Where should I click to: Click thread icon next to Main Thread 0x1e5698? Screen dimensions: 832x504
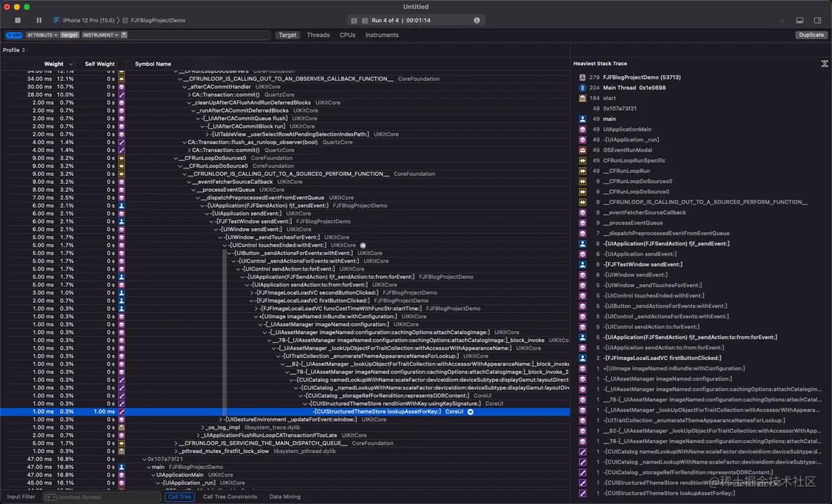pyautogui.click(x=582, y=87)
